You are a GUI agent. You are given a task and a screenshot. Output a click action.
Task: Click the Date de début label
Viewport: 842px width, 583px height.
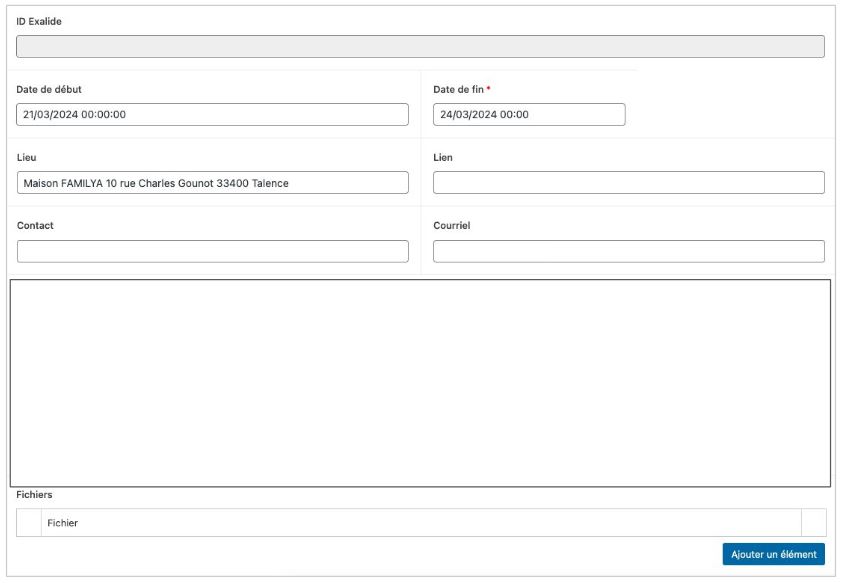coord(49,90)
